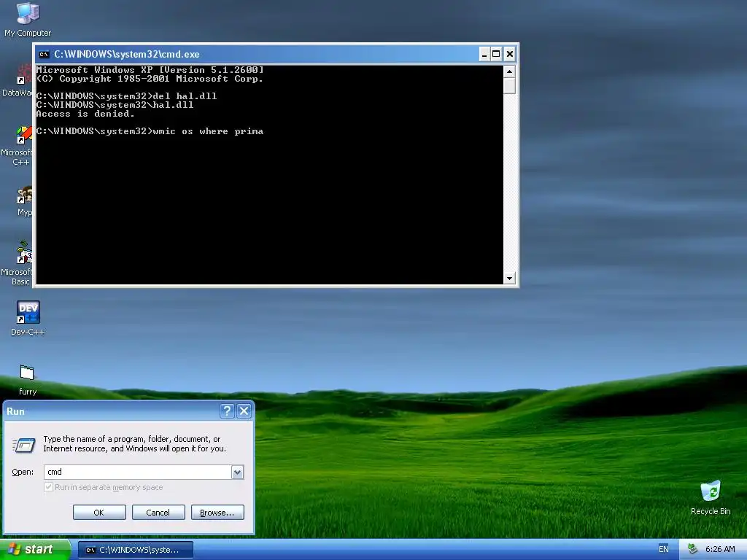Select the Dev-C++ desktop shortcut
747x560 pixels.
click(x=28, y=318)
